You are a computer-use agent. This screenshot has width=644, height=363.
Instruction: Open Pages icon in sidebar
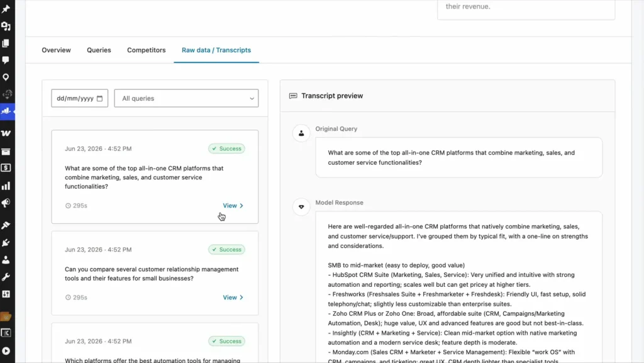[x=6, y=43]
